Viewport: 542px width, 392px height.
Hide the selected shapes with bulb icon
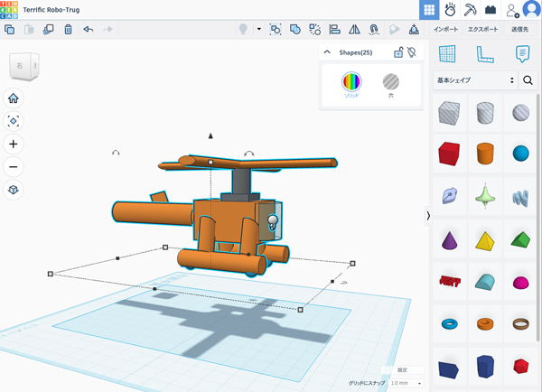411,52
